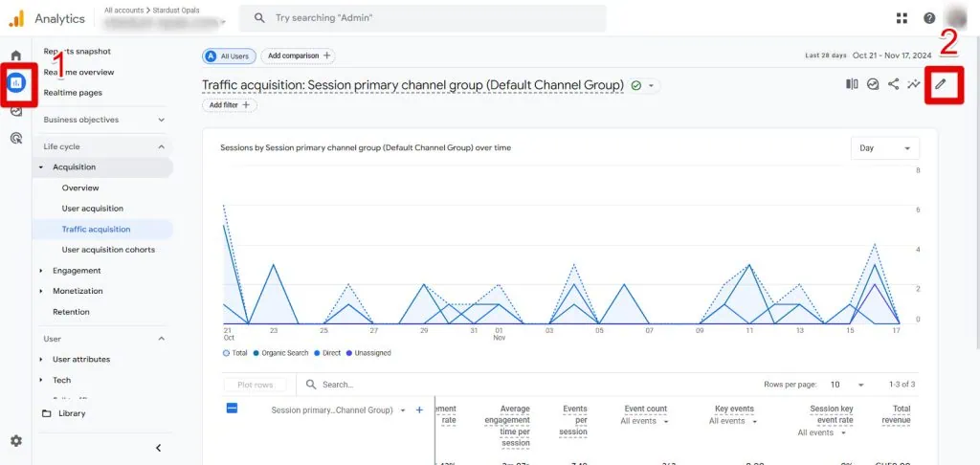Click the Add filter button
Image resolution: width=980 pixels, height=465 pixels.
(x=229, y=105)
